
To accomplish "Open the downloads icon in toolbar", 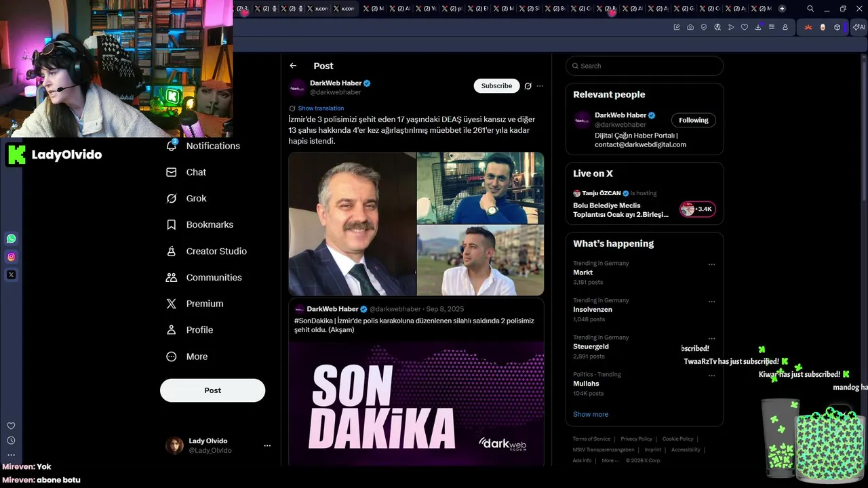I will [758, 27].
